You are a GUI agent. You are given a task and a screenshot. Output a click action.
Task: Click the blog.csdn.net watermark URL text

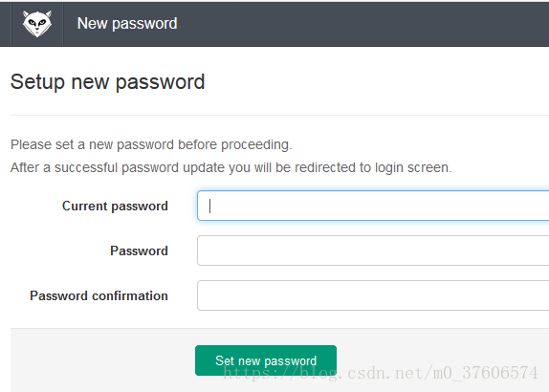[381, 373]
